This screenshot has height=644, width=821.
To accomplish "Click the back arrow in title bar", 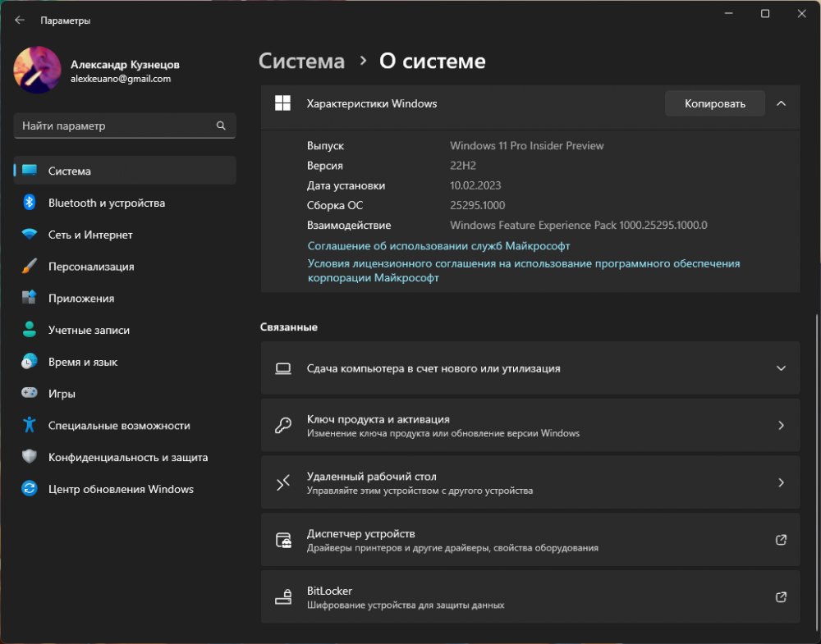I will (x=20, y=20).
